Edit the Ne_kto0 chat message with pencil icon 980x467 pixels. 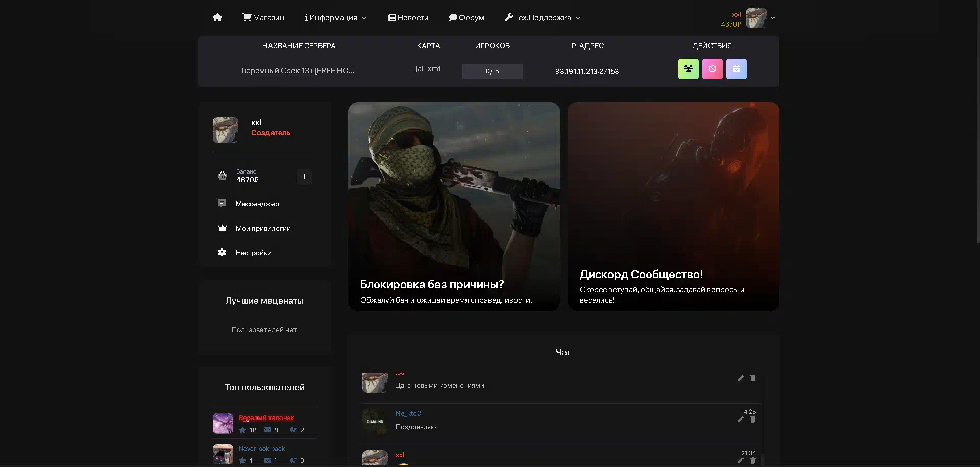(x=741, y=420)
